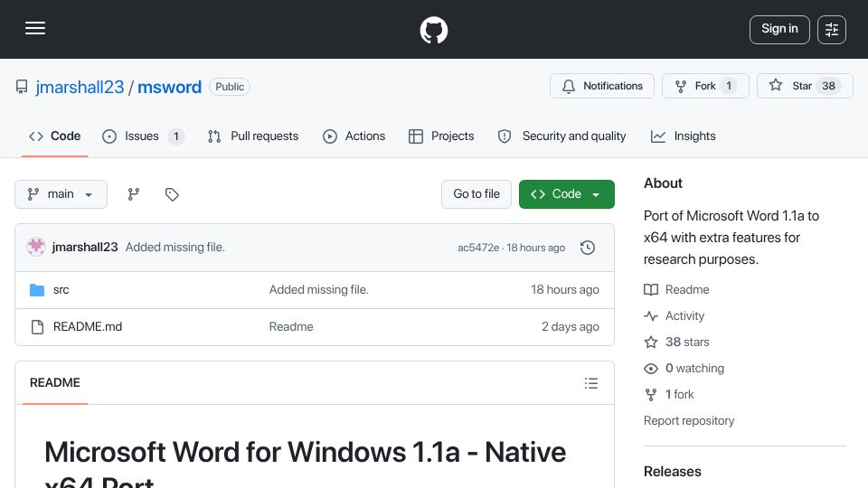Image resolution: width=868 pixels, height=488 pixels.
Task: Click the fork icon beside 1 fork
Action: coord(651,395)
